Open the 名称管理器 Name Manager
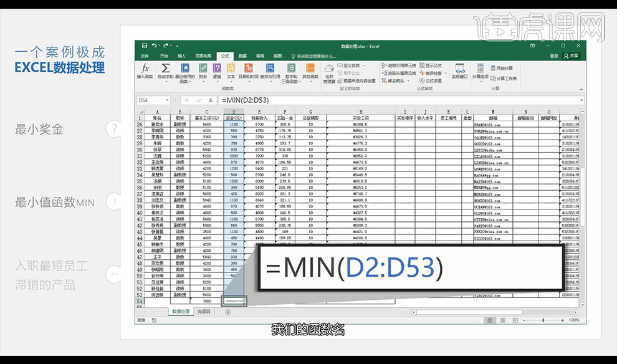The image size is (617, 364). click(x=329, y=72)
